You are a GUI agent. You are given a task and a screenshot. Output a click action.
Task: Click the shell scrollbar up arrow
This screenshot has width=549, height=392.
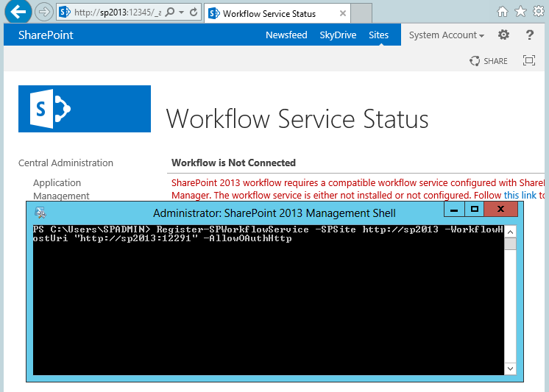[x=510, y=232]
